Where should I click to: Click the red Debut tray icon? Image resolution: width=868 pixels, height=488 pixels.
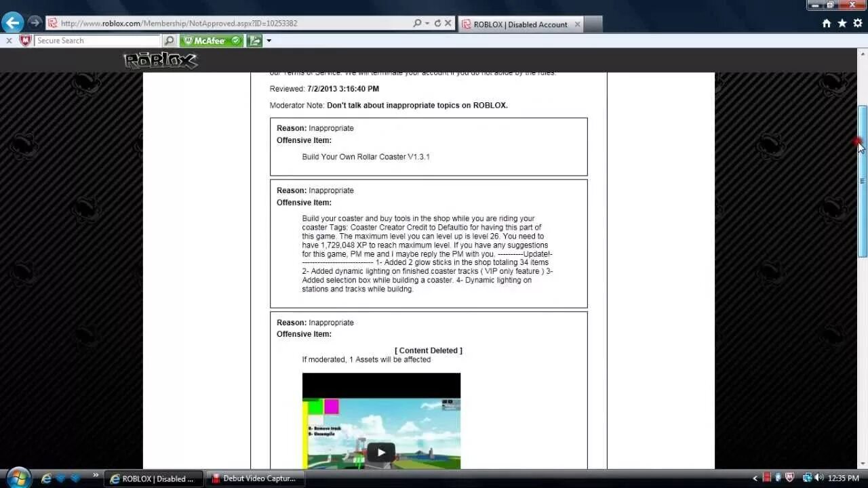[767, 478]
